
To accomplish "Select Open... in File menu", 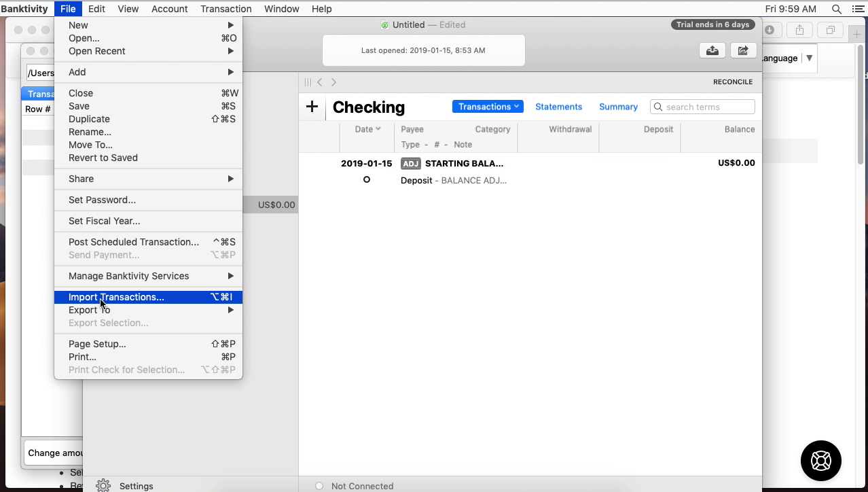I will 148,38.
